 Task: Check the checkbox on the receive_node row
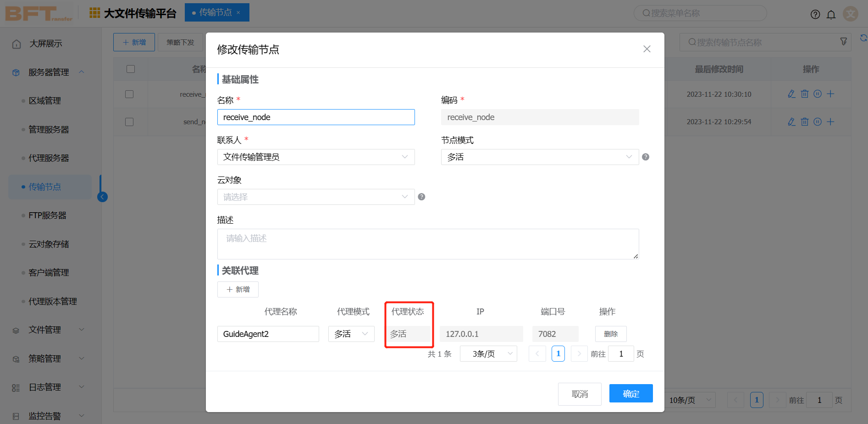tap(129, 94)
